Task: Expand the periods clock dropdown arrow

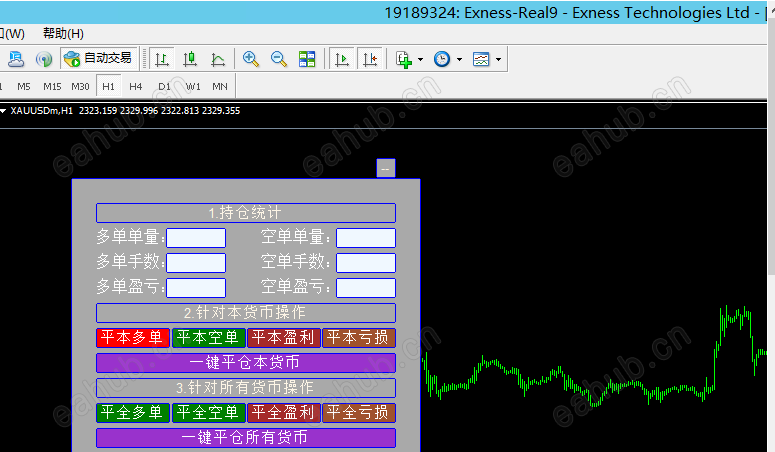Action: 460,59
